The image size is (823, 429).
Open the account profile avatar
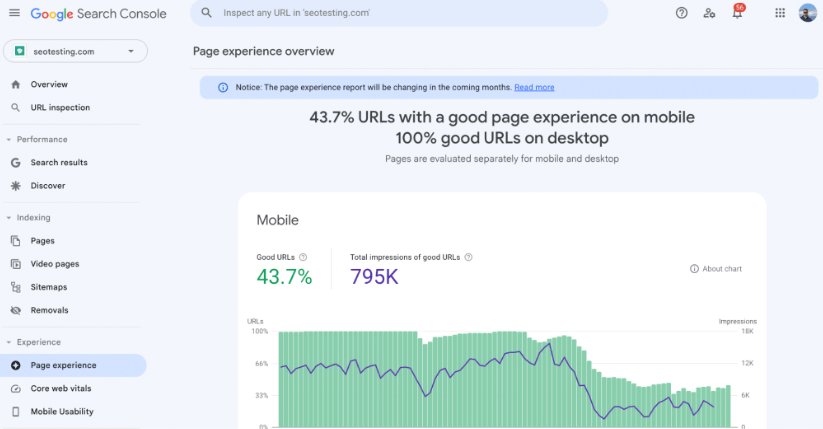pos(807,13)
